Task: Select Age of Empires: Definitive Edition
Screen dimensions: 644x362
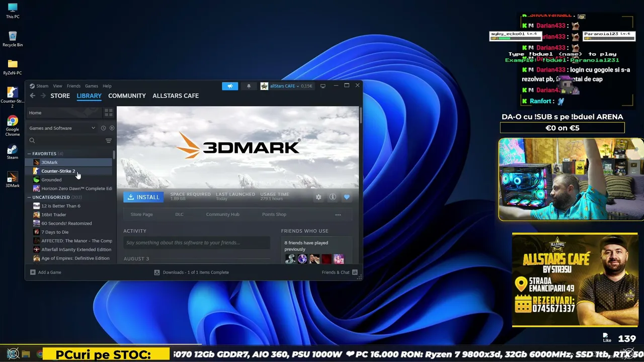Action: click(x=69, y=258)
